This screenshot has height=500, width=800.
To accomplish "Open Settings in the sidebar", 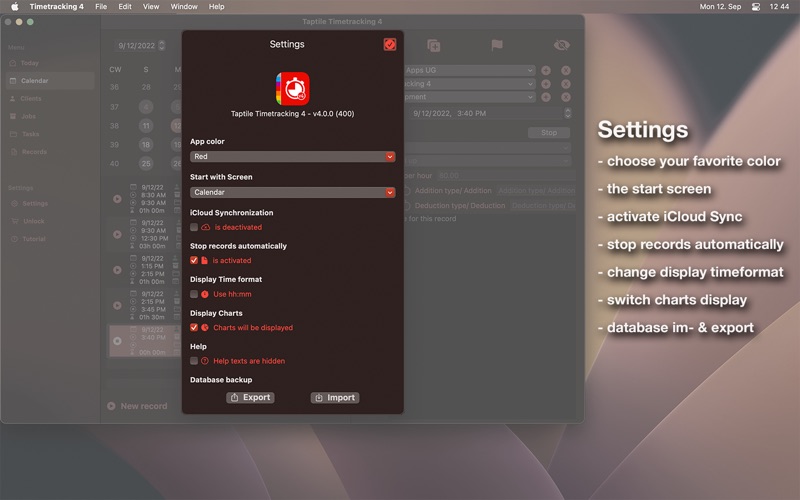I will coord(35,204).
